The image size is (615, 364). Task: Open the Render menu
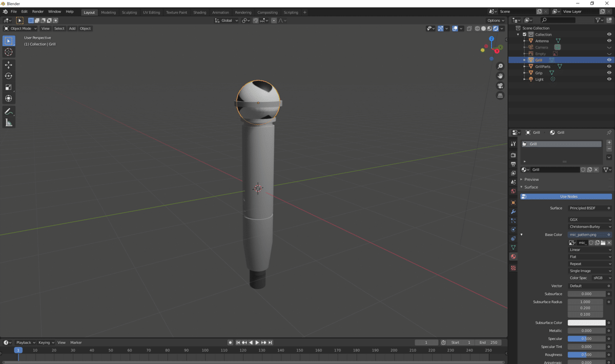click(38, 12)
